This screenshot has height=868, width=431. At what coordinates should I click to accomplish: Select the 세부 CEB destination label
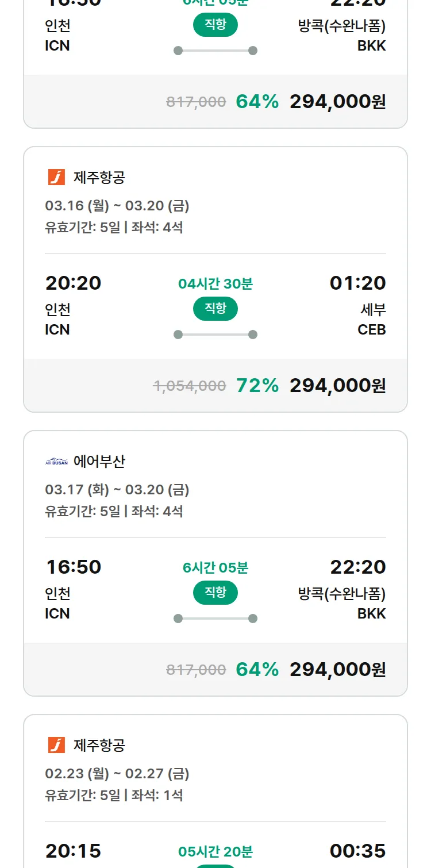point(372,320)
